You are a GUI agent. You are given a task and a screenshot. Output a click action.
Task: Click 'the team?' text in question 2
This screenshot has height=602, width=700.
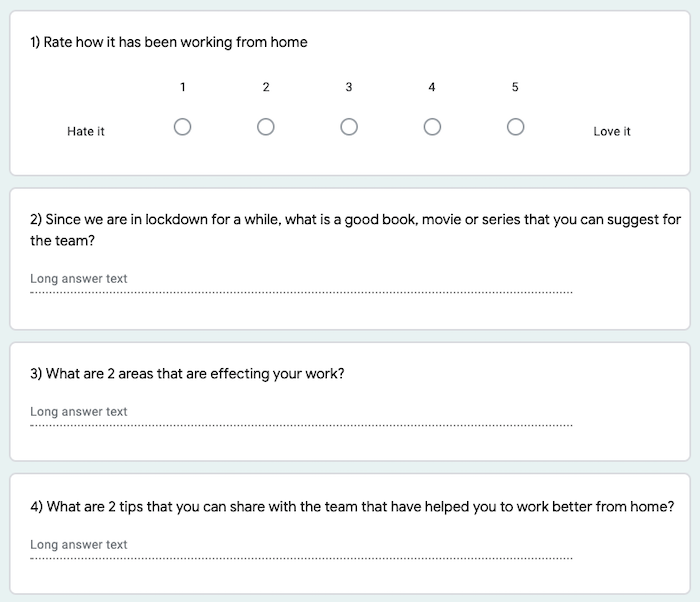click(62, 241)
